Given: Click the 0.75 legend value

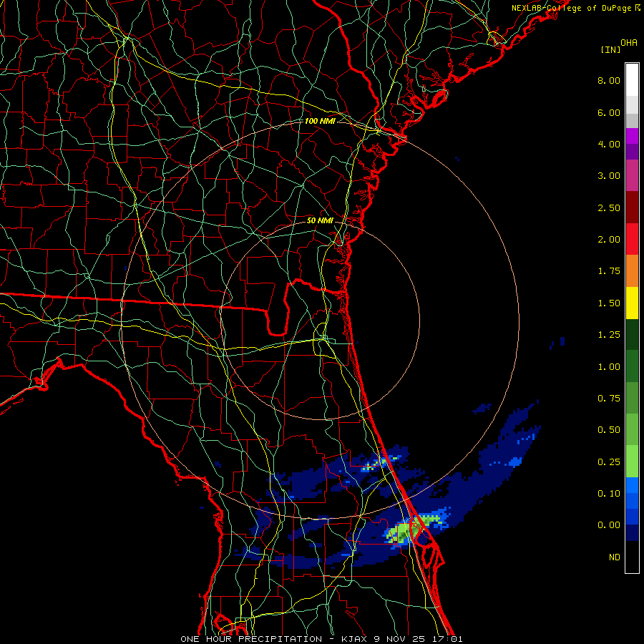Looking at the screenshot, I should pyautogui.click(x=609, y=399).
